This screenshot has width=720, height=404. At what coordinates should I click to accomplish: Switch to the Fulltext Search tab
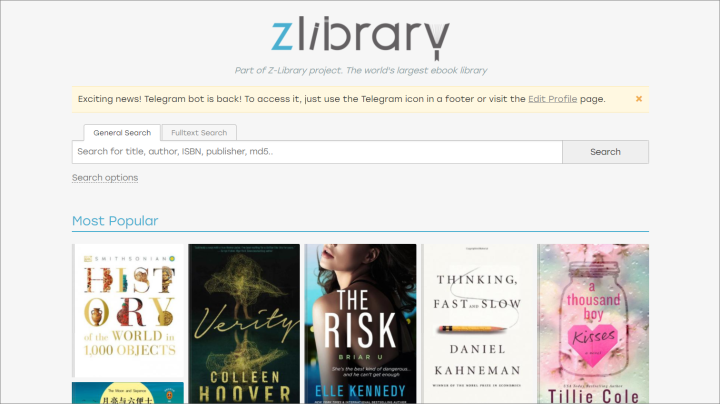pyautogui.click(x=199, y=133)
